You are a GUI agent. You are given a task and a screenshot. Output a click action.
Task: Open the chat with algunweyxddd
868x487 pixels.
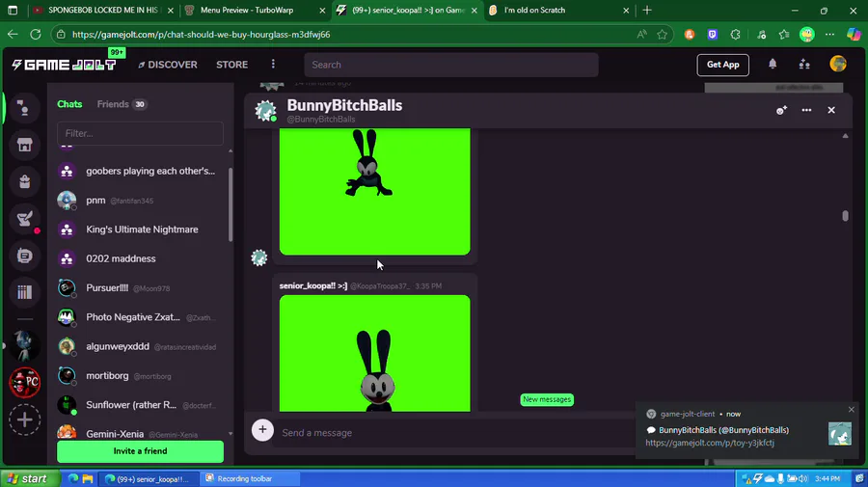point(140,346)
